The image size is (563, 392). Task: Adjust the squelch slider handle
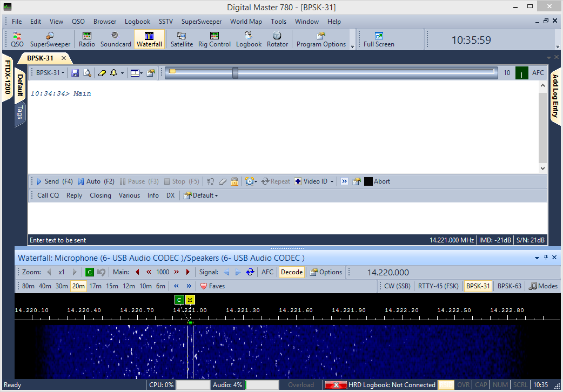[x=235, y=73]
